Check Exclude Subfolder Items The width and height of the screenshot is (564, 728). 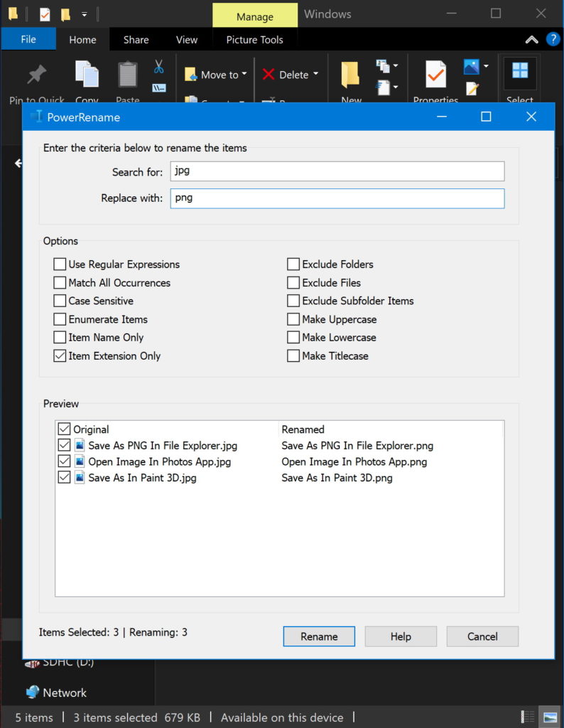[293, 301]
